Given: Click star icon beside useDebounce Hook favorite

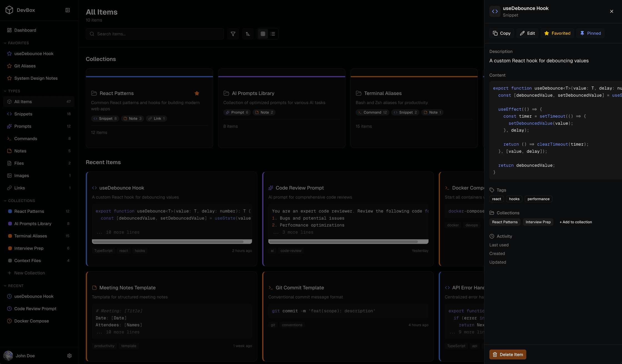Looking at the screenshot, I should pyautogui.click(x=9, y=54).
